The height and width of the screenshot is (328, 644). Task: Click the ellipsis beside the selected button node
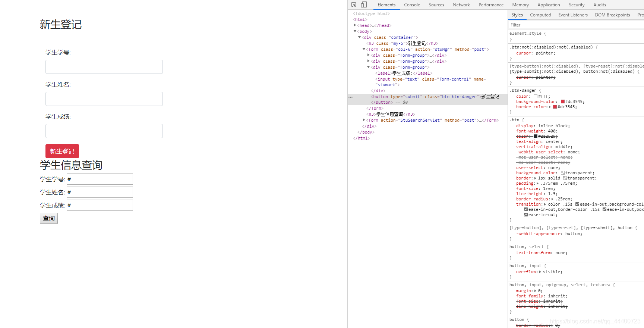(350, 97)
